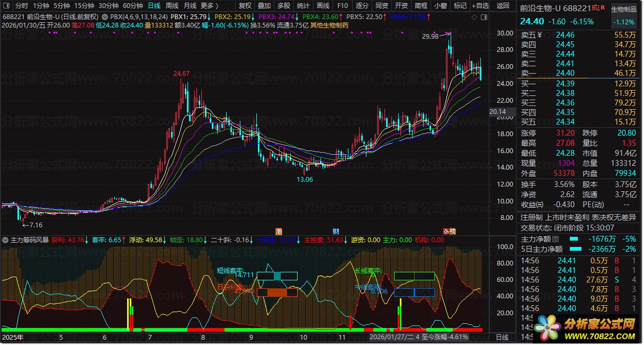644x345 pixels.
Task: Click the 涨榜 marker icon on chart
Action: click(x=449, y=232)
